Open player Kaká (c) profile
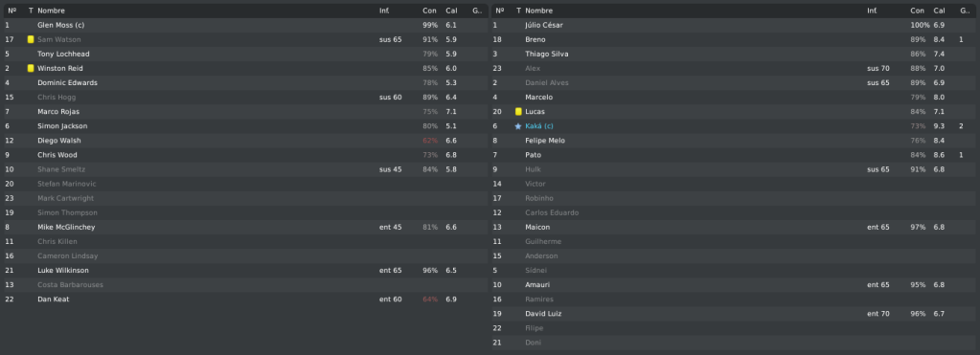 538,126
